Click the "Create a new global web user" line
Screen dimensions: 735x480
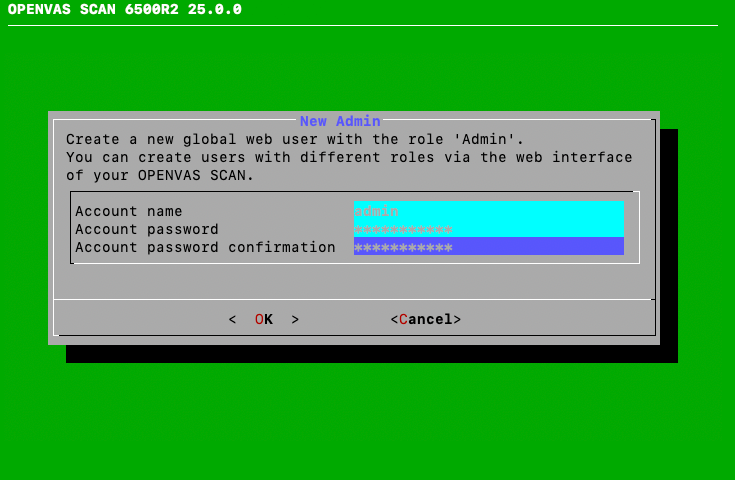coord(295,139)
